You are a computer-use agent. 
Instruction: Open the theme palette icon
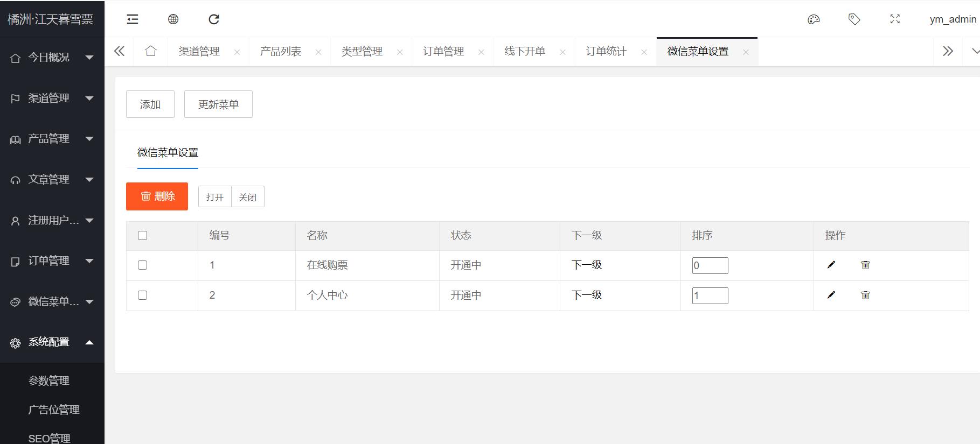[814, 19]
